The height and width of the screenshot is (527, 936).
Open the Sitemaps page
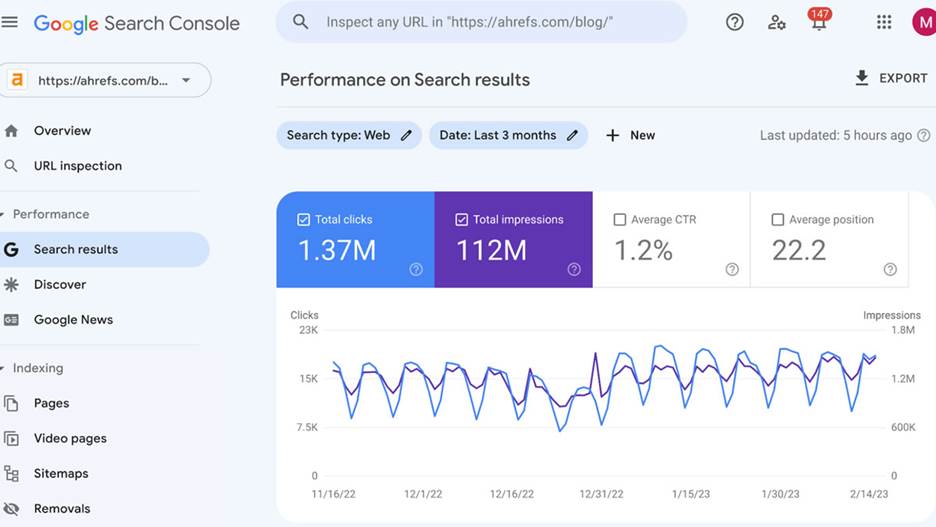click(x=61, y=474)
